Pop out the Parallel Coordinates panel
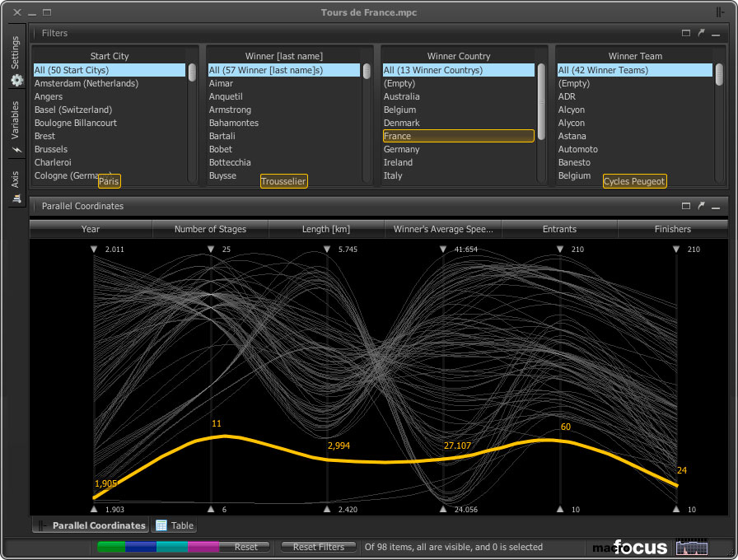 click(701, 206)
